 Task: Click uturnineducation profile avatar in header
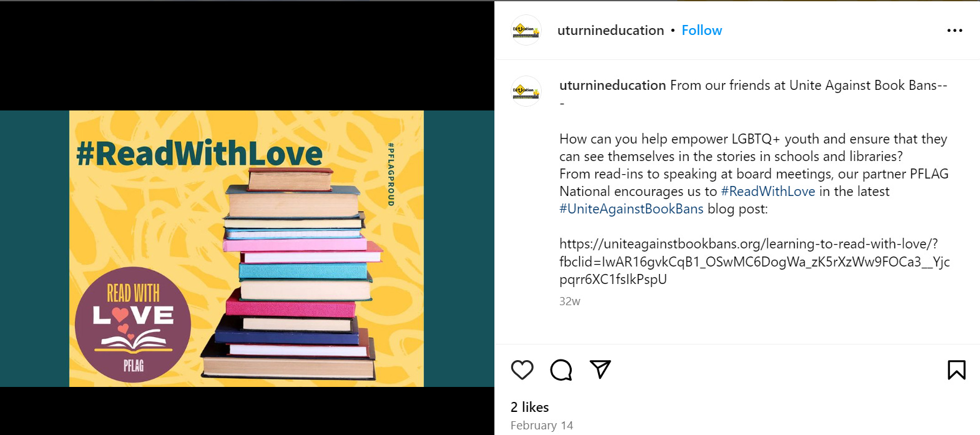526,30
